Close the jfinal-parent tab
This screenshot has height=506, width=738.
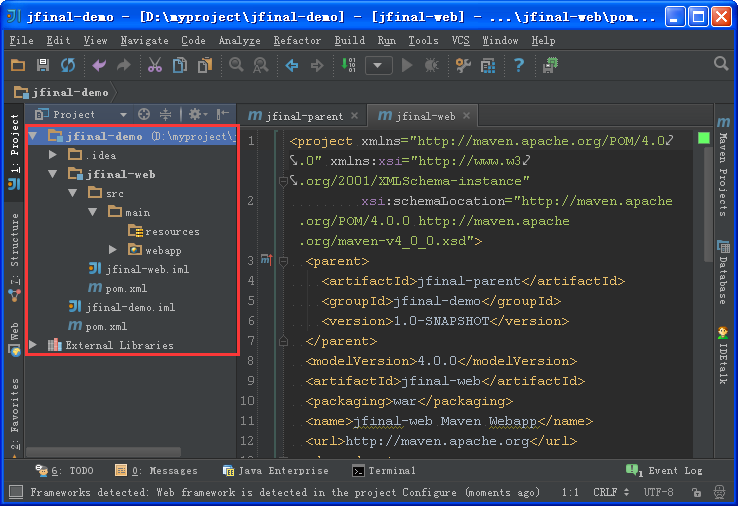(x=354, y=115)
